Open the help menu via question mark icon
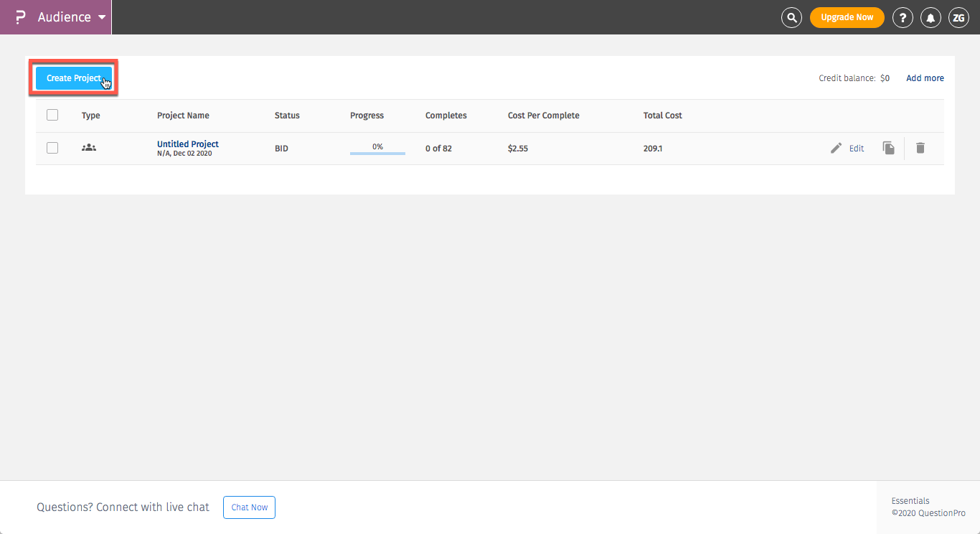980x534 pixels. pyautogui.click(x=903, y=17)
